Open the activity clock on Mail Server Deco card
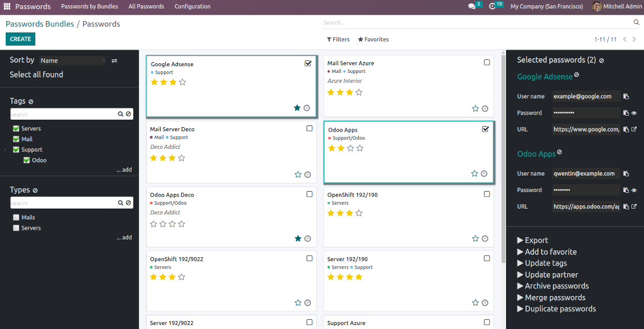The image size is (644, 329). pyautogui.click(x=308, y=174)
